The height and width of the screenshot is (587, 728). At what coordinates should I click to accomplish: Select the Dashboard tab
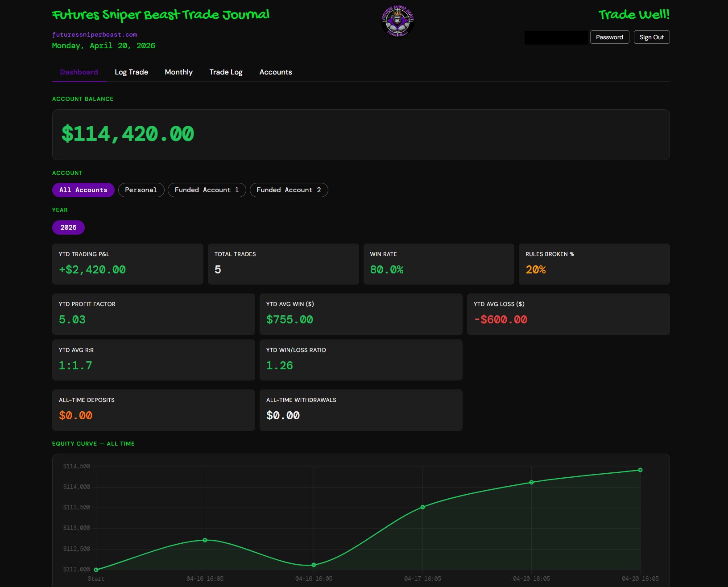[79, 72]
